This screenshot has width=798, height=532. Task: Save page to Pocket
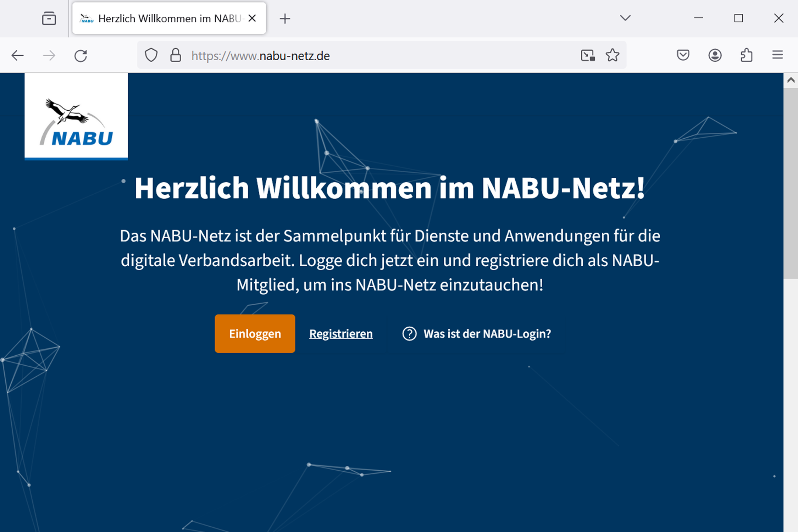683,55
